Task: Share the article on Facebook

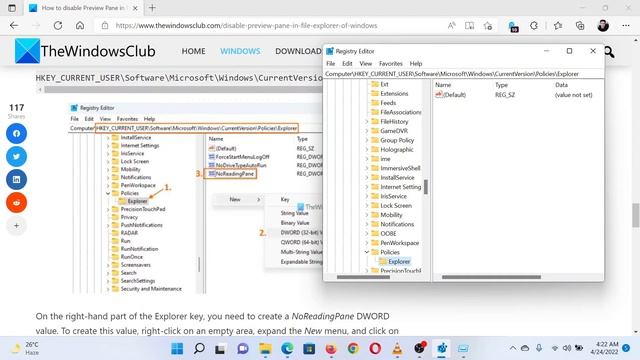Action: point(16,133)
